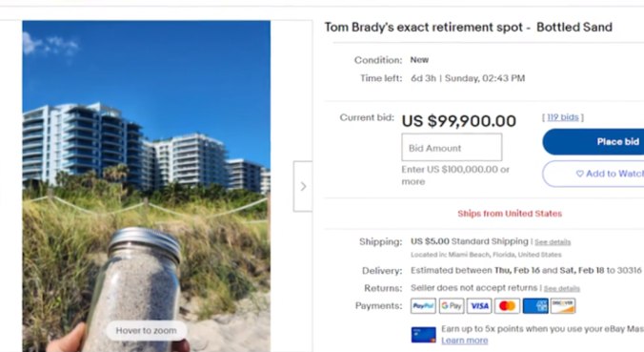Click the Visa card icon

(x=479, y=306)
